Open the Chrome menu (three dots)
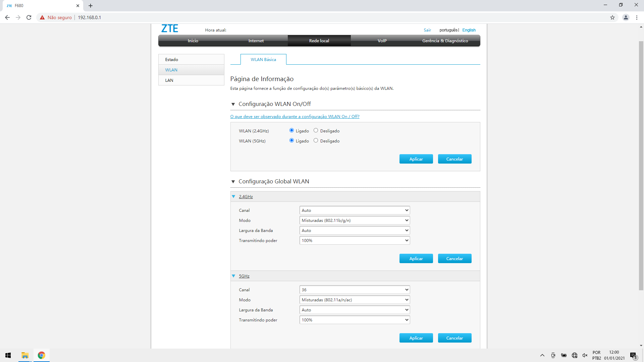This screenshot has width=644, height=362. [x=637, y=17]
